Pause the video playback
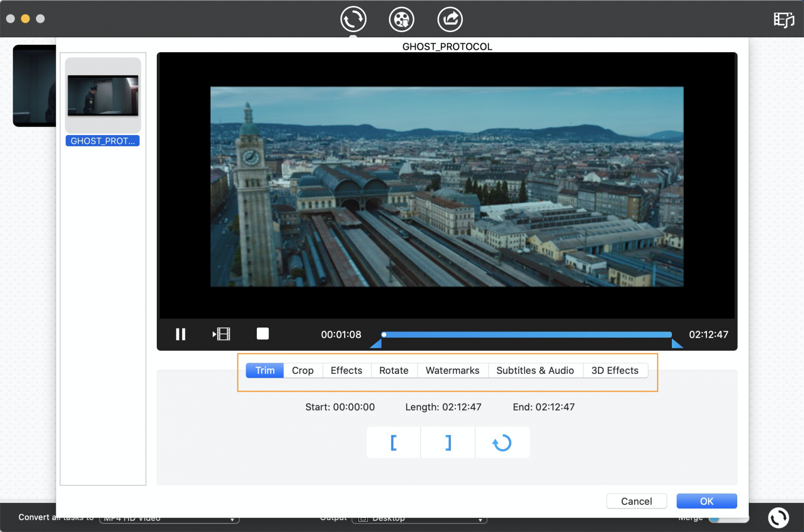 coord(180,334)
